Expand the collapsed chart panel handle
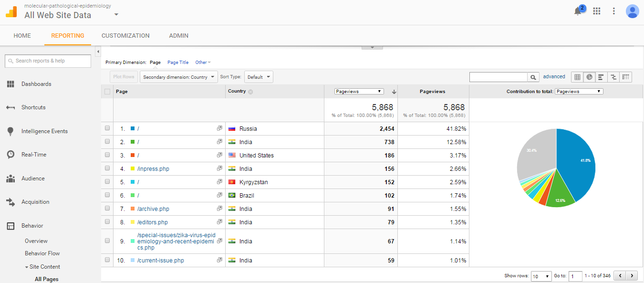The height and width of the screenshot is (283, 644). pyautogui.click(x=373, y=47)
